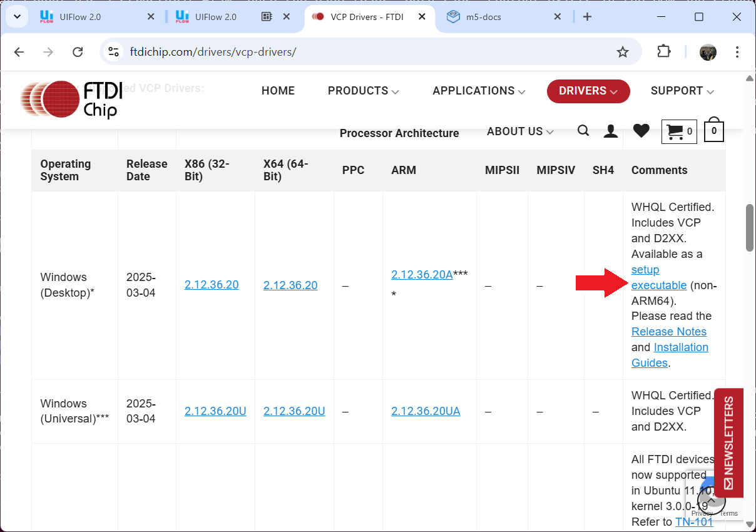The height and width of the screenshot is (532, 756).
Task: Open the Release Notes link
Action: (x=668, y=331)
